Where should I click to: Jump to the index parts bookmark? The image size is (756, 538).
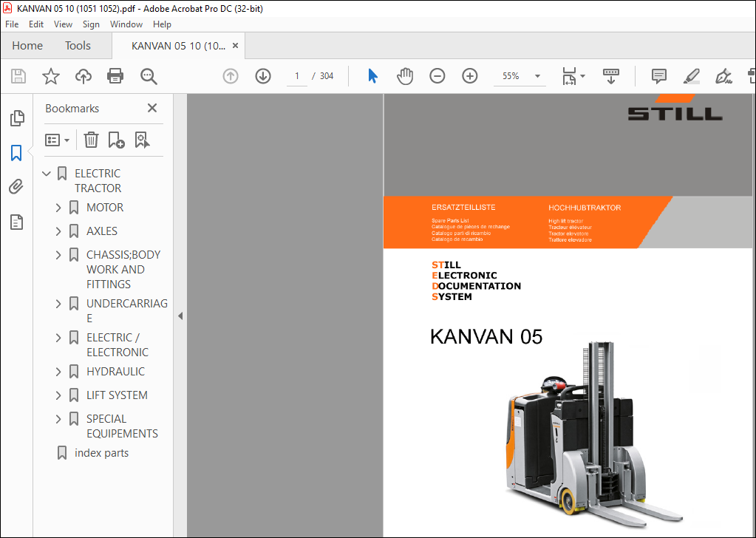[x=102, y=453]
